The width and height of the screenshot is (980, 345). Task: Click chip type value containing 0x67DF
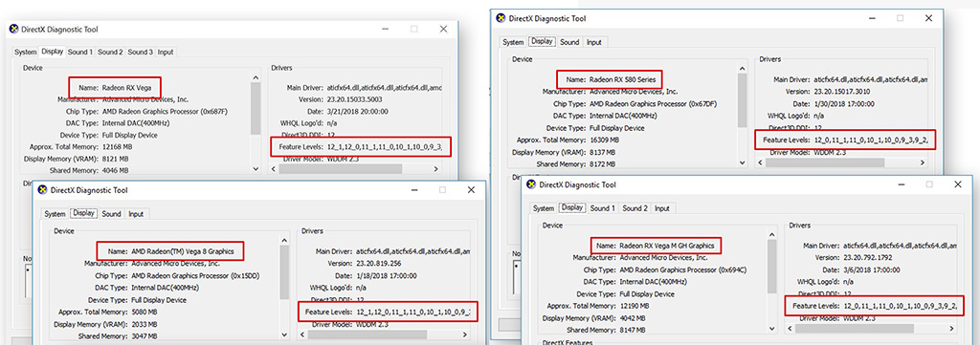click(653, 103)
